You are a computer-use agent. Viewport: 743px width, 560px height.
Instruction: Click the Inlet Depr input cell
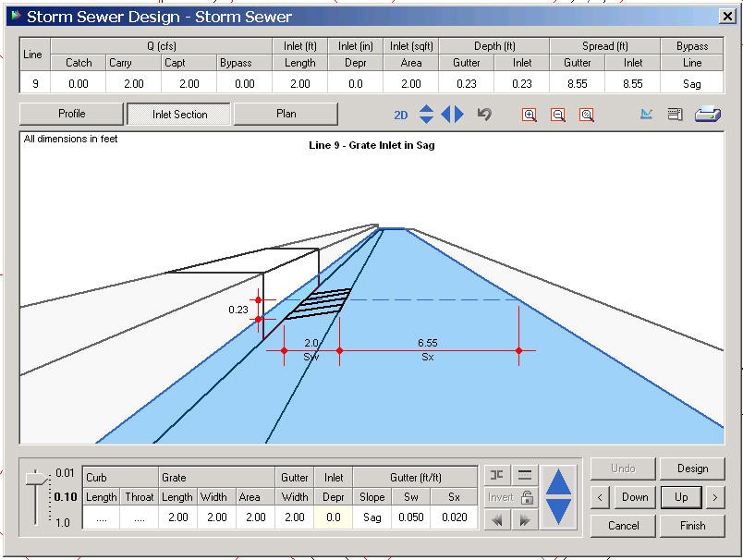[334, 518]
